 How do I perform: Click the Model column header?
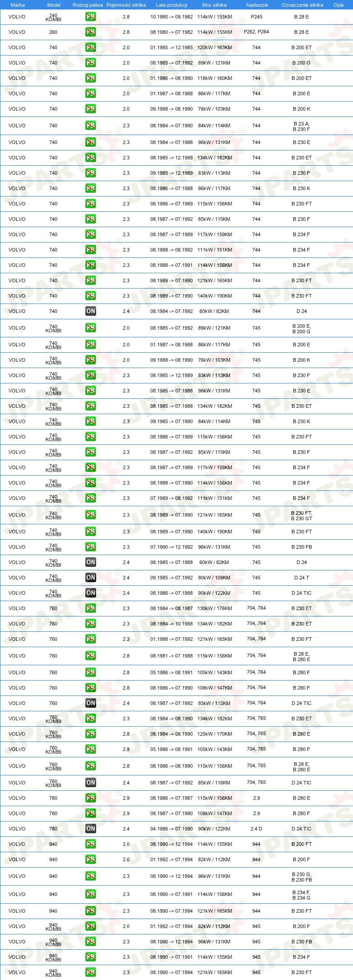point(54,5)
